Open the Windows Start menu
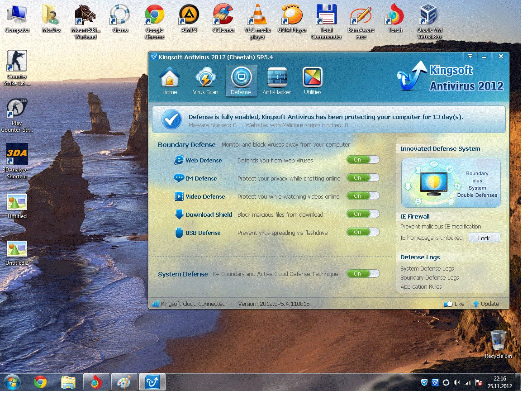The height and width of the screenshot is (400, 532). click(12, 382)
